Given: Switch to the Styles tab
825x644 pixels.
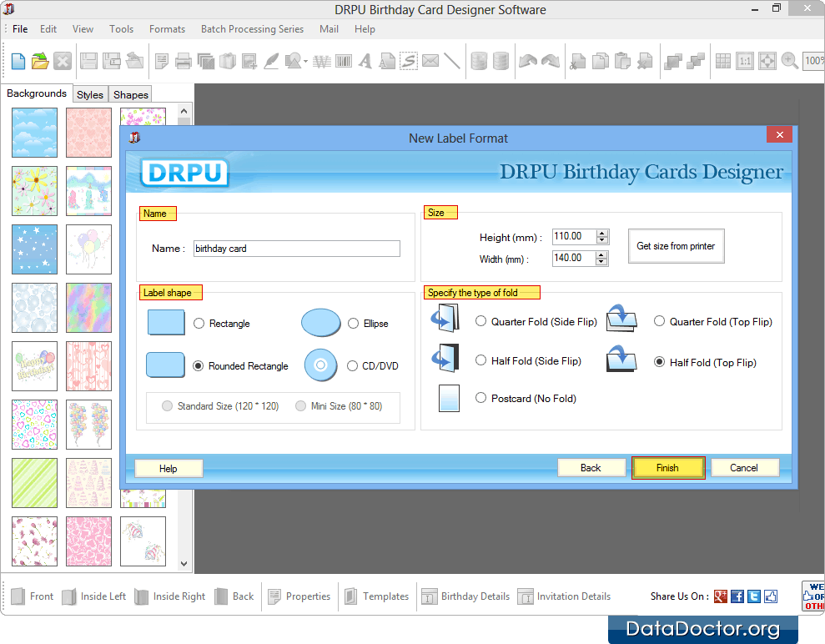Looking at the screenshot, I should [x=90, y=95].
